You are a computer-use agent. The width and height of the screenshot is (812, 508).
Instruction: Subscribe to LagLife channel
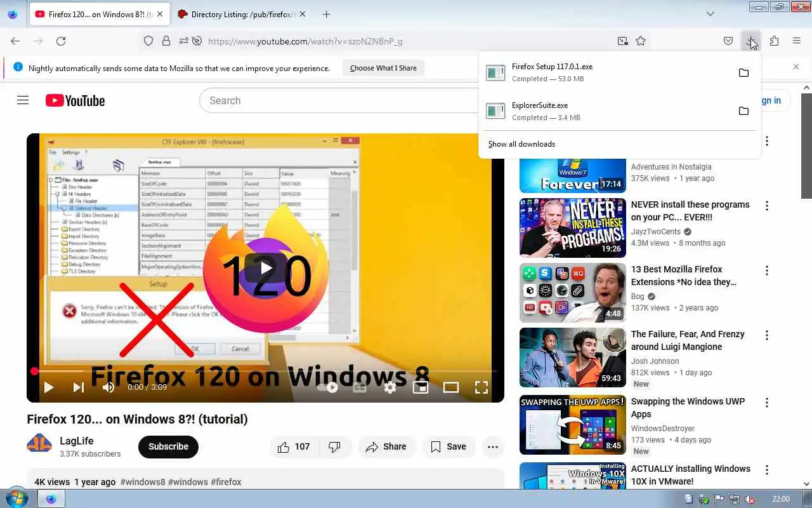click(168, 446)
